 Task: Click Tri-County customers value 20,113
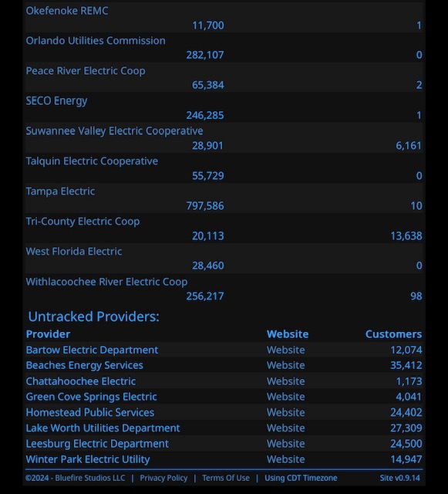point(207,236)
